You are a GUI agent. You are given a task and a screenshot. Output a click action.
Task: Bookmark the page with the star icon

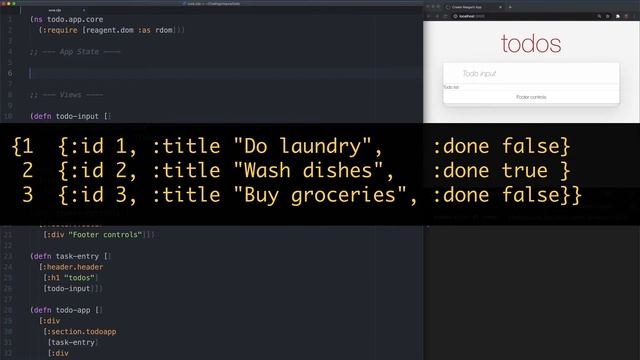(608, 16)
